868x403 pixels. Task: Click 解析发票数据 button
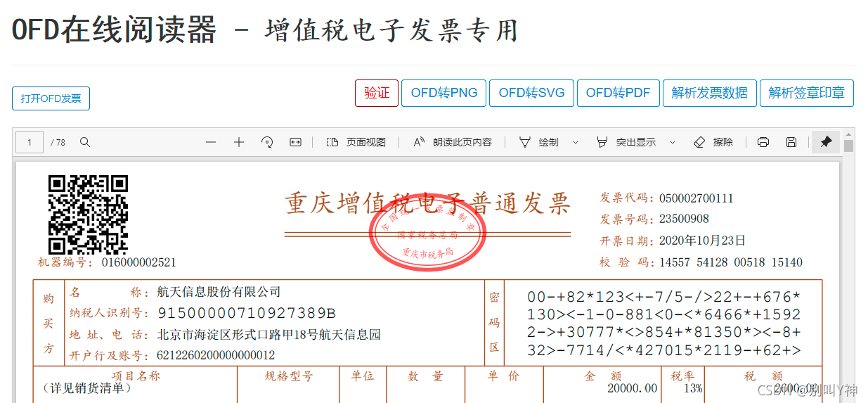pyautogui.click(x=710, y=93)
